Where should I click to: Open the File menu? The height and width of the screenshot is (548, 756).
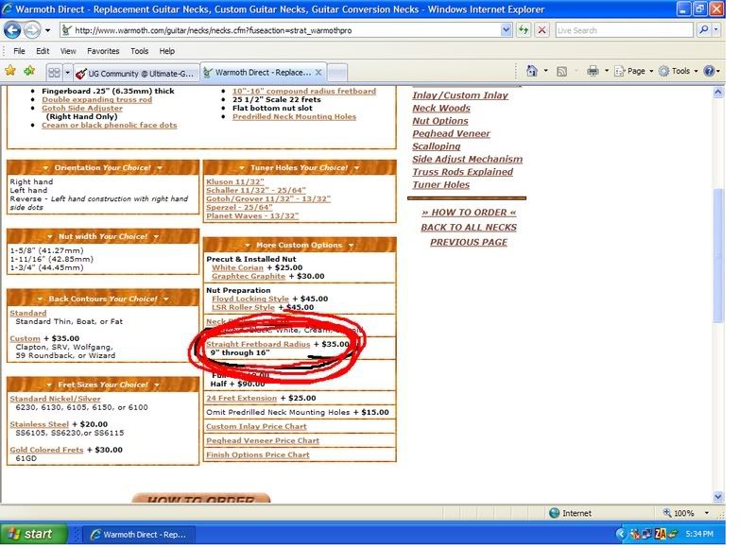click(x=19, y=51)
